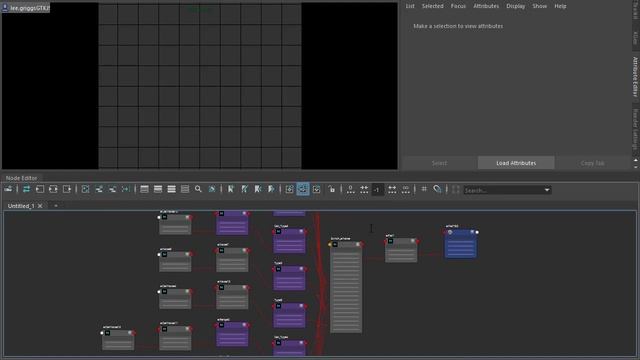Screen dimensions: 640x360
Task: Toggle grid snapping magnet icon
Action: pos(437,189)
